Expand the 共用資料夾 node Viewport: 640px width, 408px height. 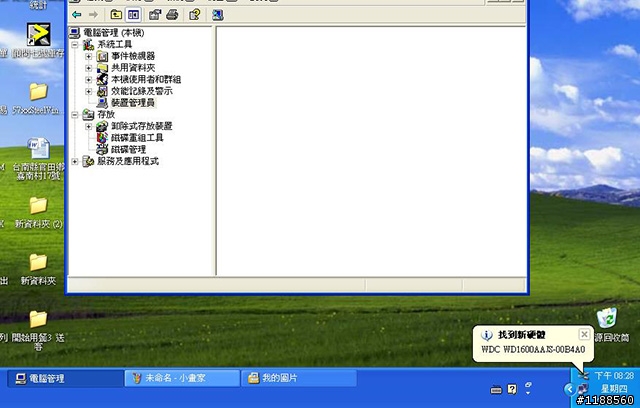click(x=89, y=68)
